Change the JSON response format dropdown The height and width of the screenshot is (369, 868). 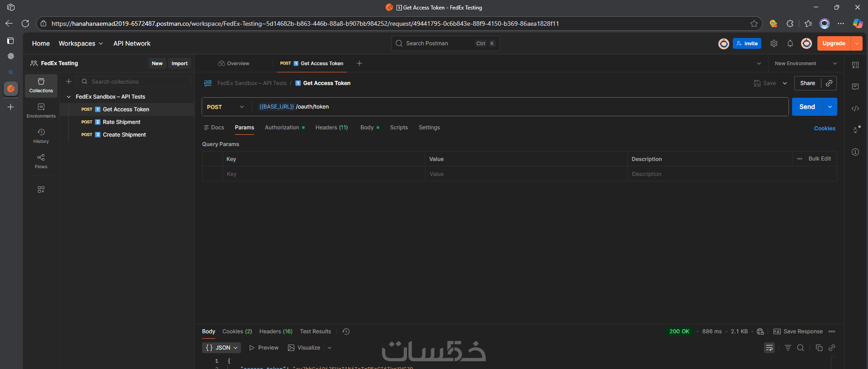pos(222,348)
